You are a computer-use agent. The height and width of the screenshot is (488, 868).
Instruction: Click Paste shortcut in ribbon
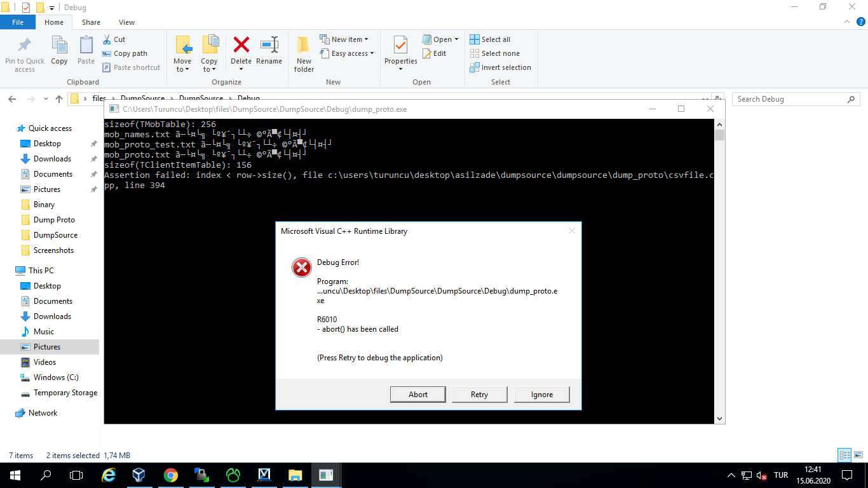(131, 67)
